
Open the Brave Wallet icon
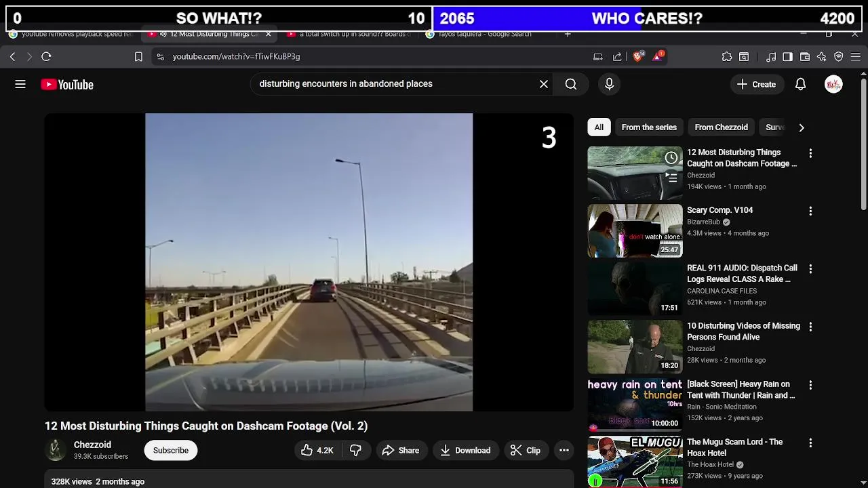click(805, 57)
